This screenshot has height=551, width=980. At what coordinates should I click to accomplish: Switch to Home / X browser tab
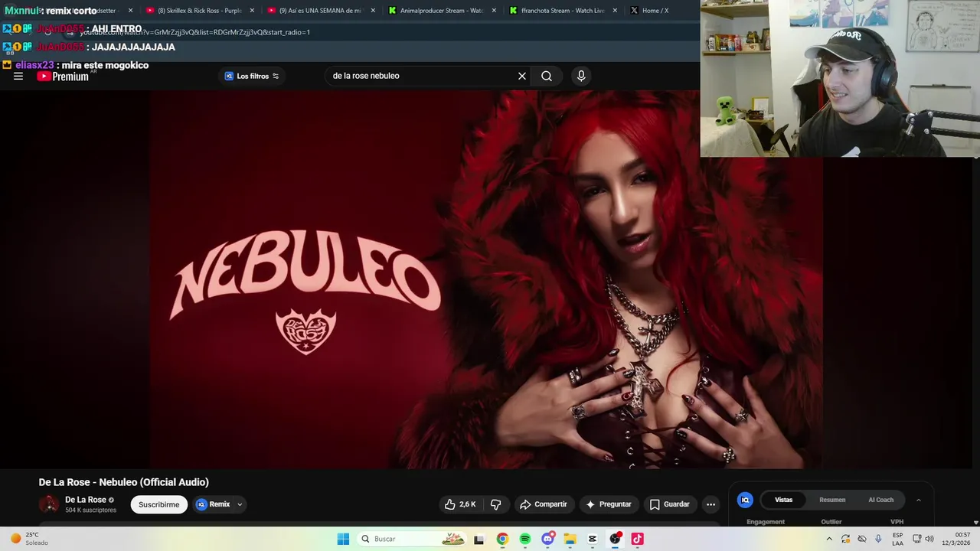(x=655, y=11)
